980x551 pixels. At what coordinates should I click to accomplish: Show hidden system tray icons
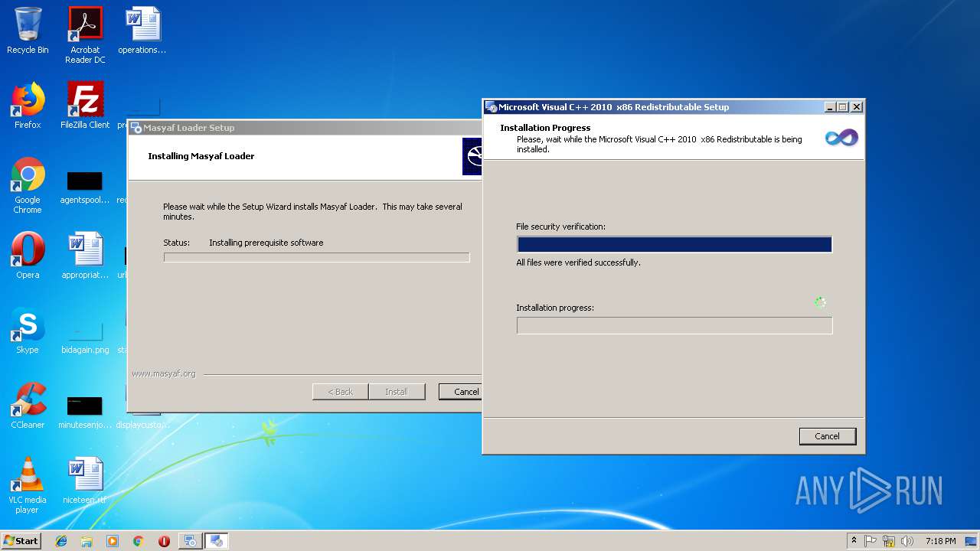point(854,541)
